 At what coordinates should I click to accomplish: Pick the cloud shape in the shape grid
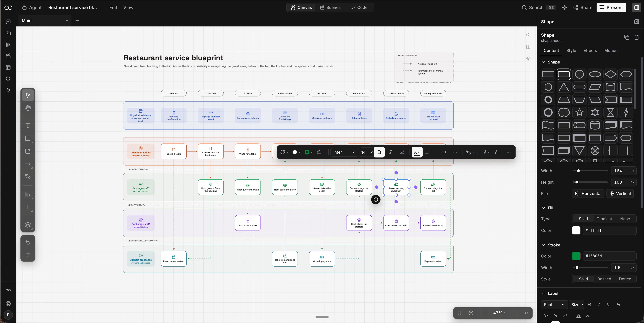pos(564,112)
